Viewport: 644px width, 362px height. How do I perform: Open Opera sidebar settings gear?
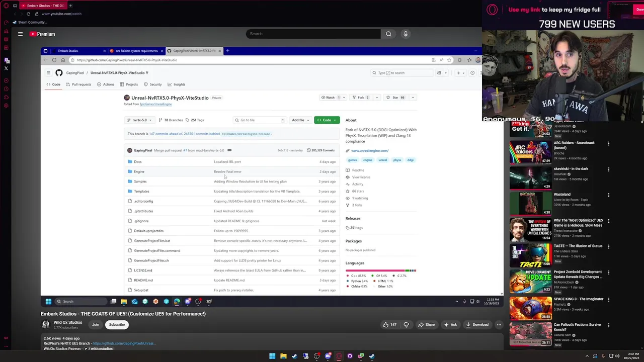[6, 106]
